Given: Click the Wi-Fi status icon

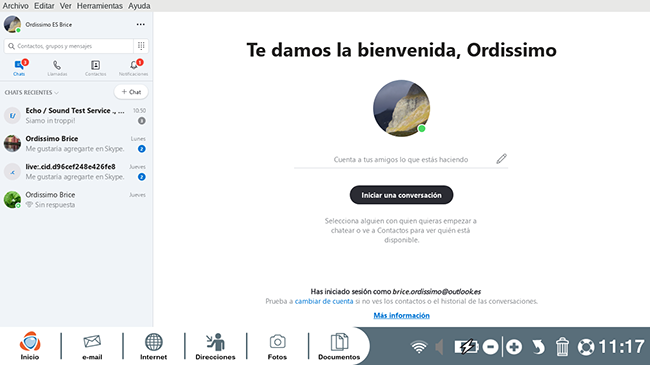Looking at the screenshot, I should [419, 347].
